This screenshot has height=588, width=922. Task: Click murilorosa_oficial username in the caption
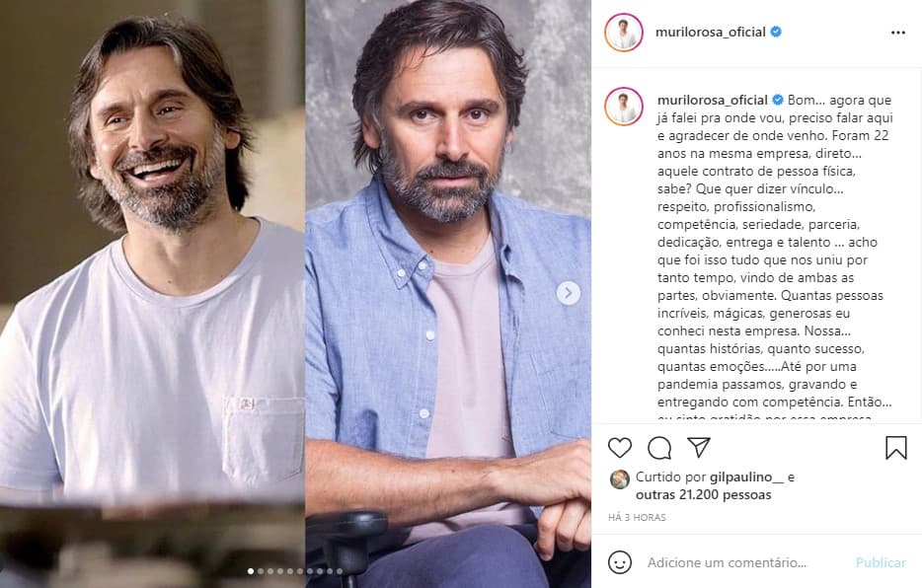tap(713, 100)
